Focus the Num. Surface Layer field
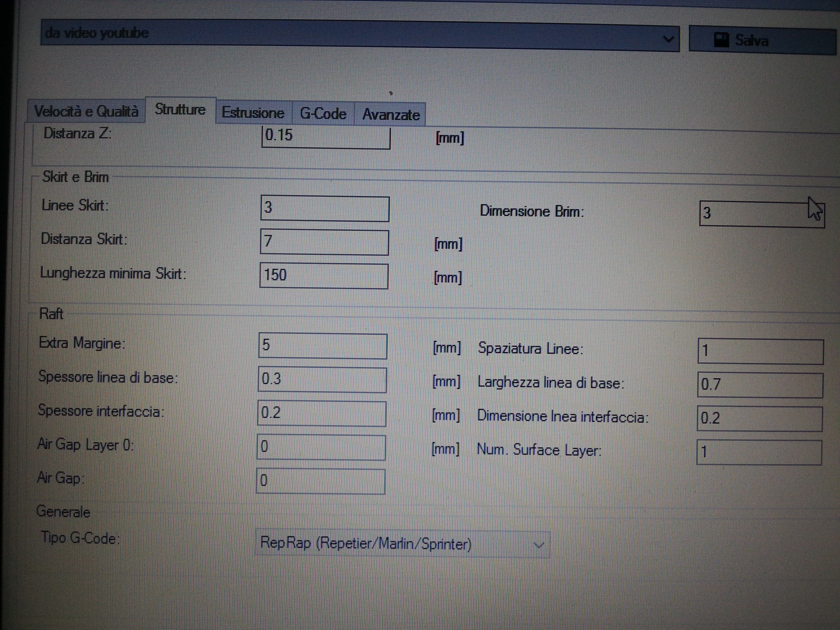The height and width of the screenshot is (630, 840). coord(759,452)
